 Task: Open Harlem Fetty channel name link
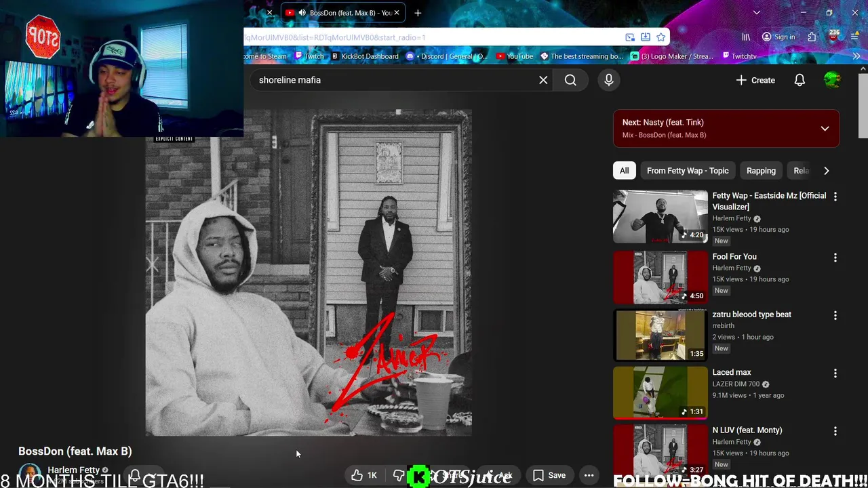click(73, 470)
